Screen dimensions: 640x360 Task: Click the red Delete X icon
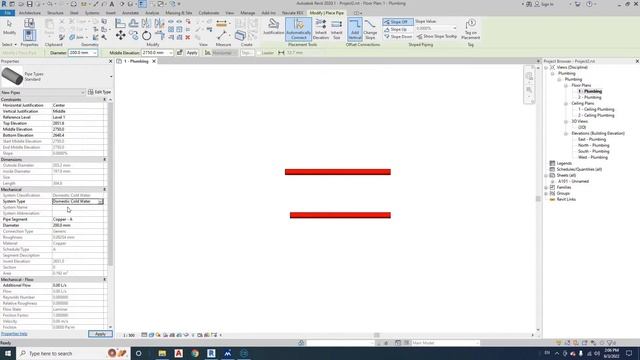click(188, 37)
